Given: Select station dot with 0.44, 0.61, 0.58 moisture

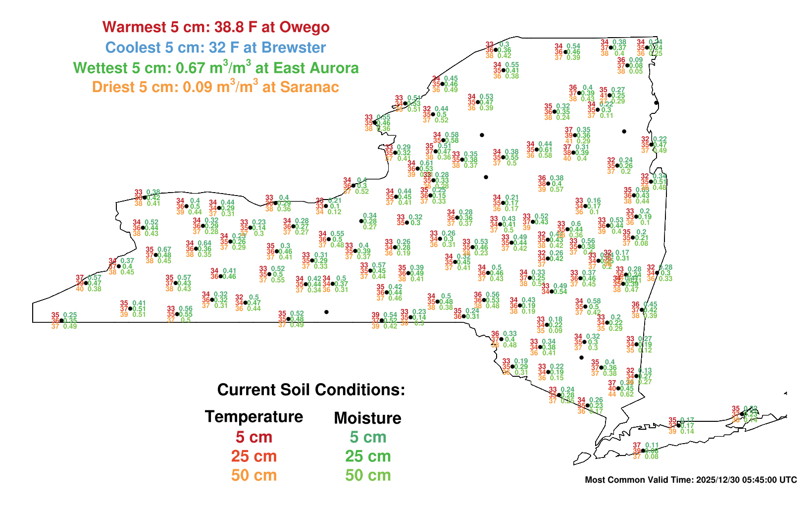Looking at the screenshot, I should (x=536, y=150).
